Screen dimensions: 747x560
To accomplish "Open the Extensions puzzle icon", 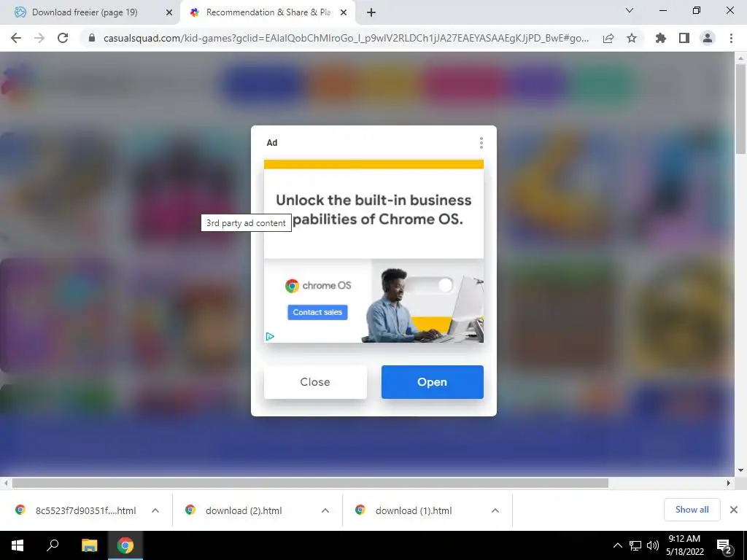I will 661,38.
